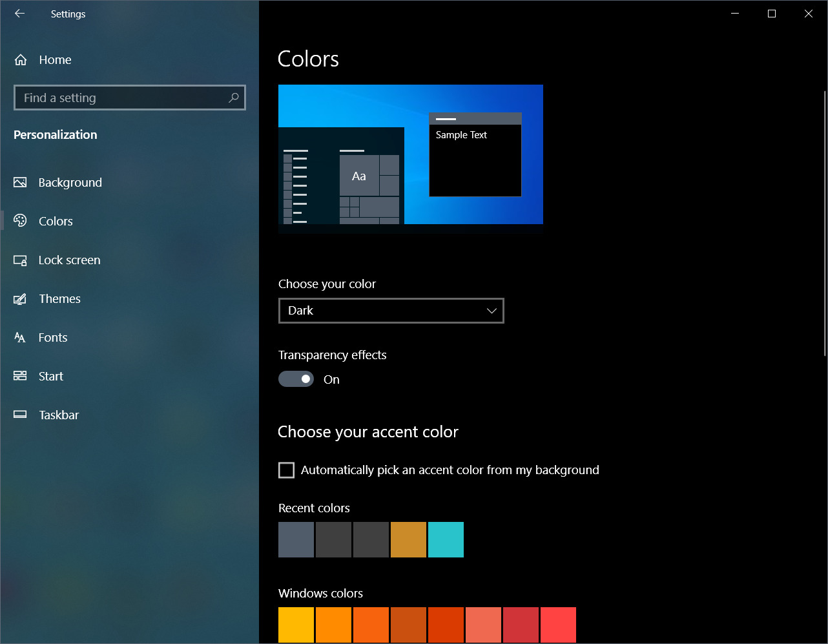Select the bright red Windows color
Viewport: 828px width, 644px height.
point(558,625)
